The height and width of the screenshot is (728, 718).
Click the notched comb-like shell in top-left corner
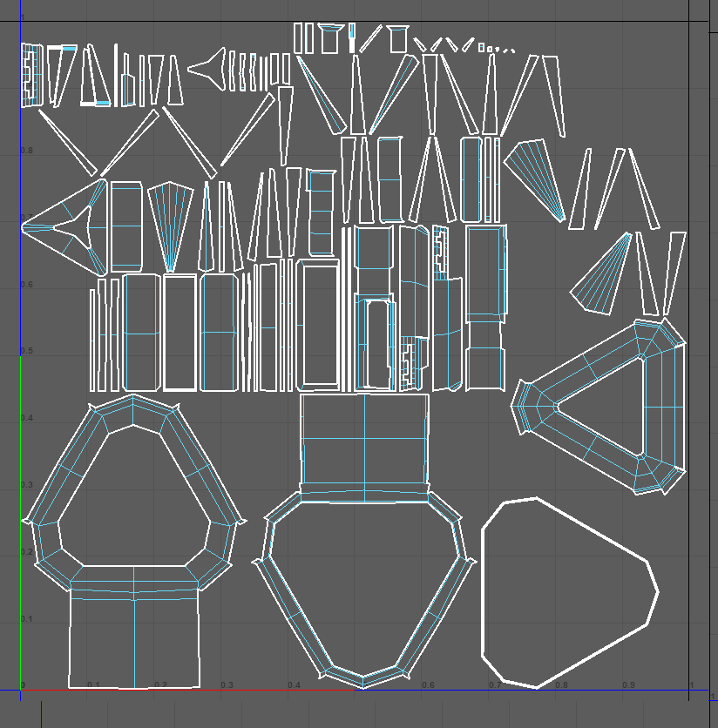tap(30, 76)
